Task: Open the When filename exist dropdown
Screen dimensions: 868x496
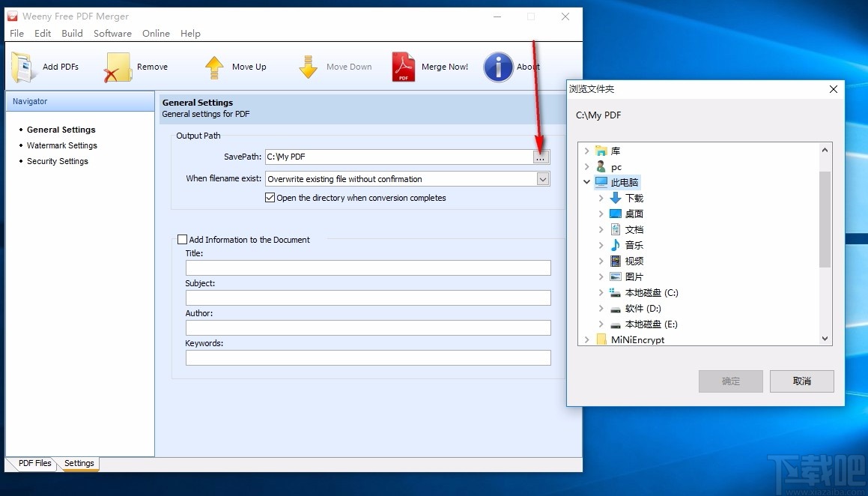Action: pyautogui.click(x=543, y=179)
